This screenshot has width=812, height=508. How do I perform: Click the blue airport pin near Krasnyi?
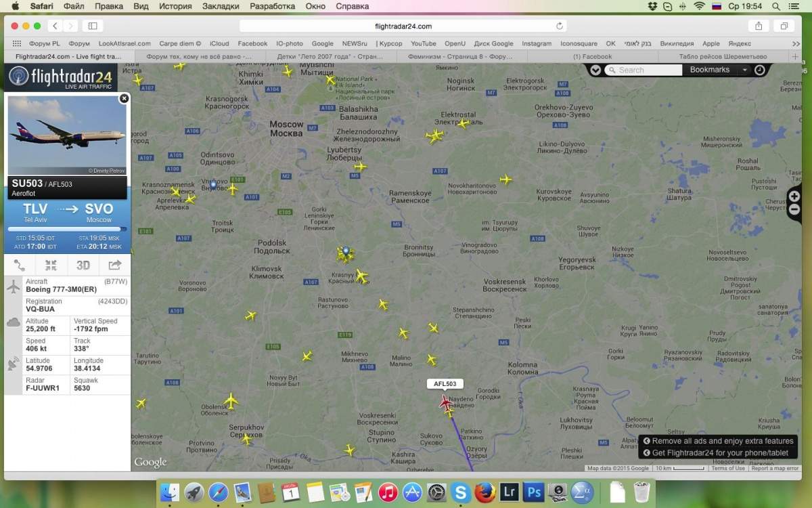pos(346,252)
